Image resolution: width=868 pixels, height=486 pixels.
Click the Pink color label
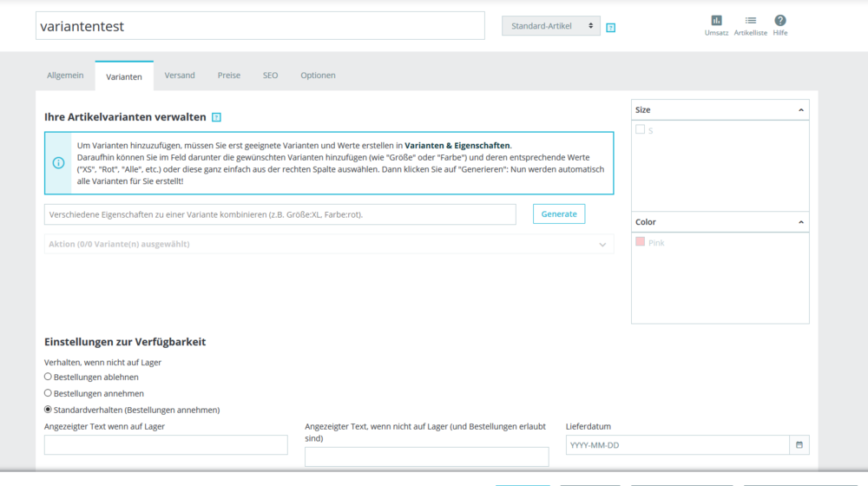point(656,243)
